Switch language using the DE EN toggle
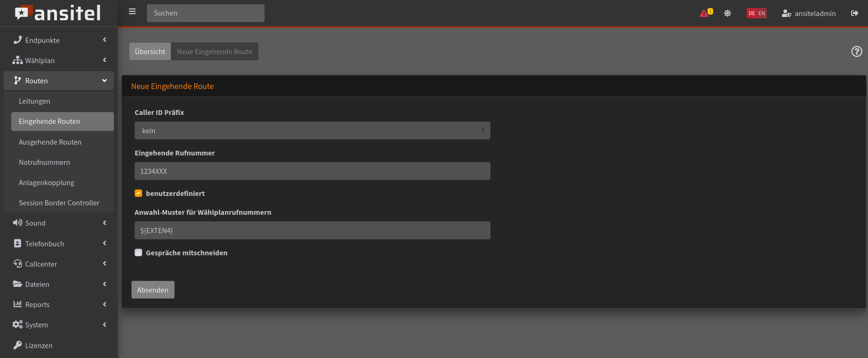Screen dimensions: 868x358 pyautogui.click(x=756, y=13)
